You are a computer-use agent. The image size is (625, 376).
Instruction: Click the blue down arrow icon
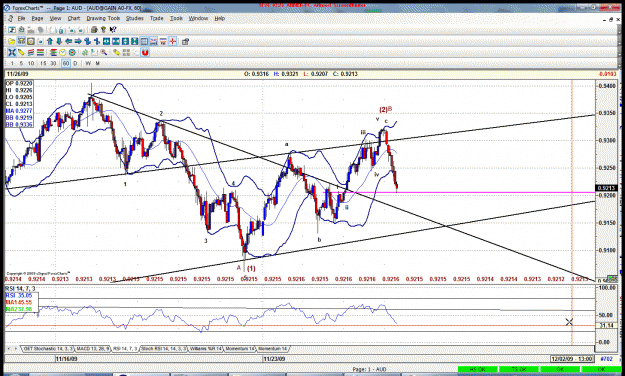click(x=59, y=41)
